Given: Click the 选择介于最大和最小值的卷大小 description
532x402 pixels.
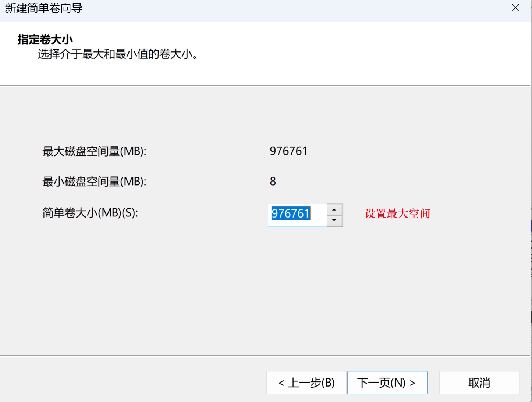Looking at the screenshot, I should 118,54.
